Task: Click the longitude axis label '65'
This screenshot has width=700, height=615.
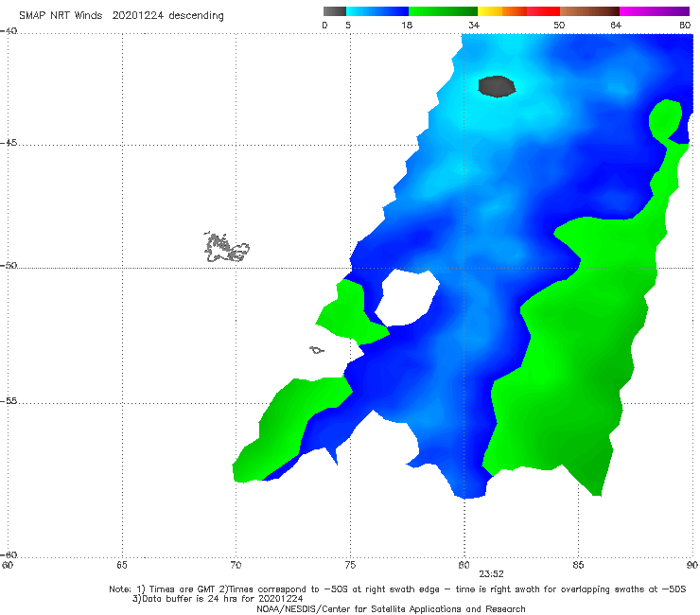Action: (x=122, y=565)
